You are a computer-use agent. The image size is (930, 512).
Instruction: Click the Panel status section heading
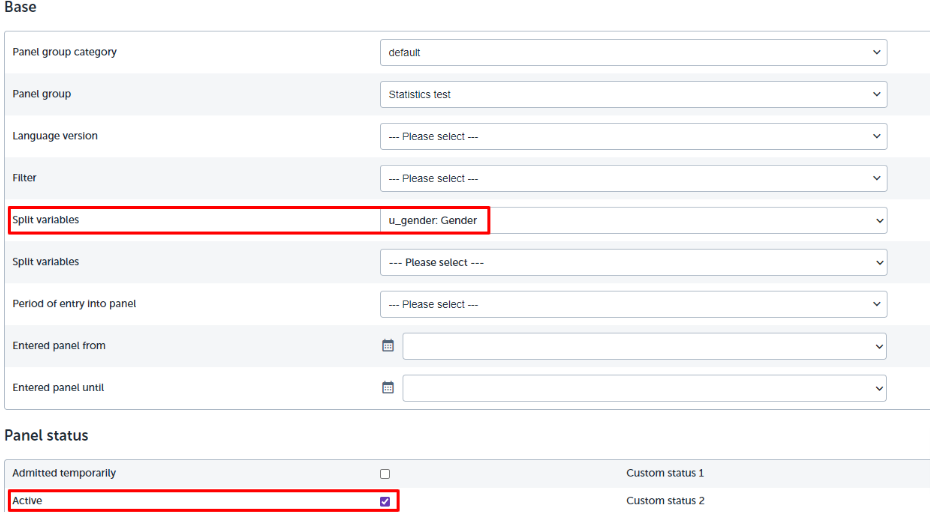[x=46, y=435]
